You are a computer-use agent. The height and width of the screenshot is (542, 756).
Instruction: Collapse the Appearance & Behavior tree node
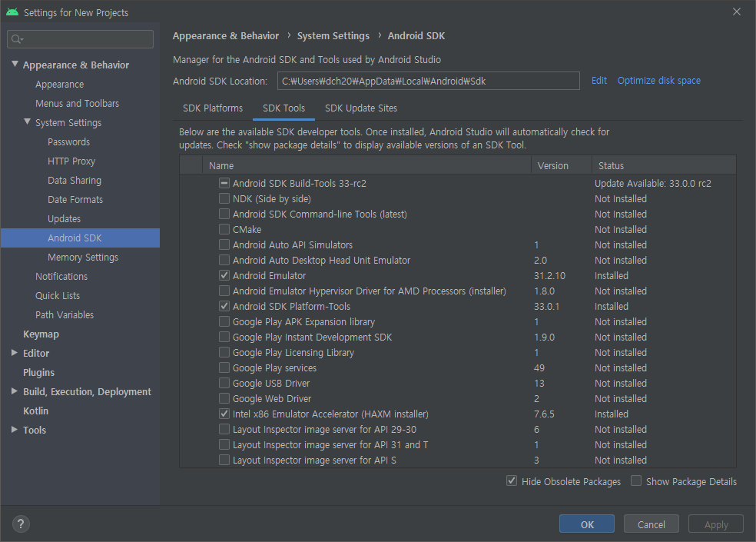[x=15, y=64]
